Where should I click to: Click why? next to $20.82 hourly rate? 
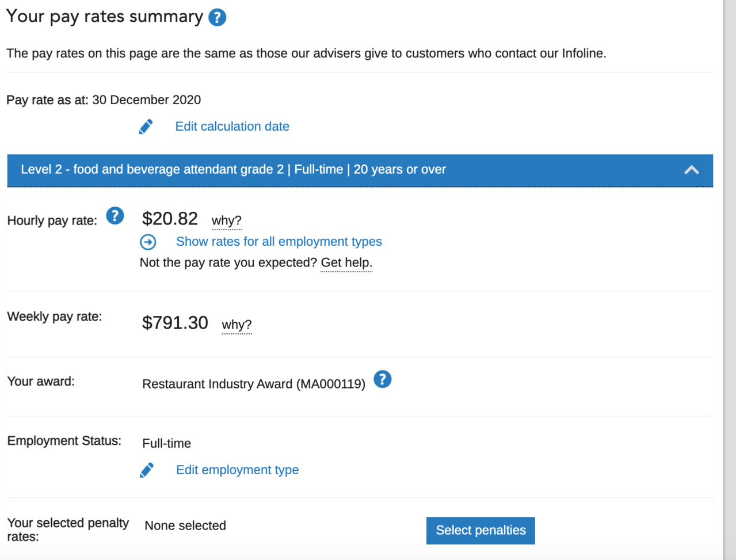tap(226, 220)
